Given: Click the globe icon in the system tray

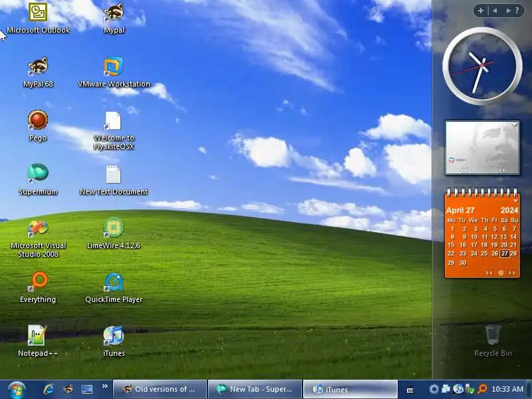Looking at the screenshot, I should coord(458,389).
